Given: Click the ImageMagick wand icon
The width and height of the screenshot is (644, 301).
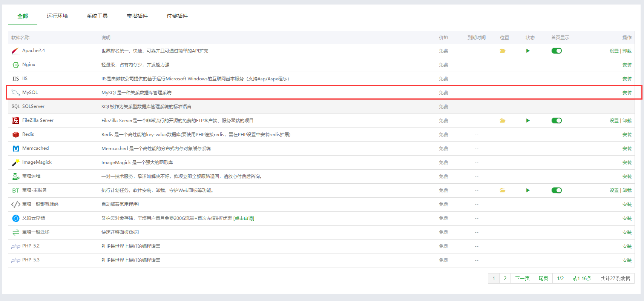Looking at the screenshot, I should pyautogui.click(x=15, y=163).
